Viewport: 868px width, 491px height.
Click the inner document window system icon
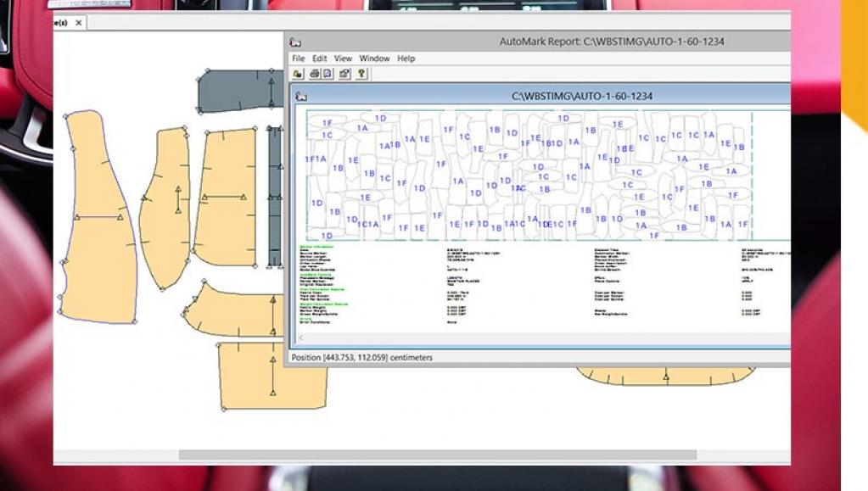click(x=300, y=96)
